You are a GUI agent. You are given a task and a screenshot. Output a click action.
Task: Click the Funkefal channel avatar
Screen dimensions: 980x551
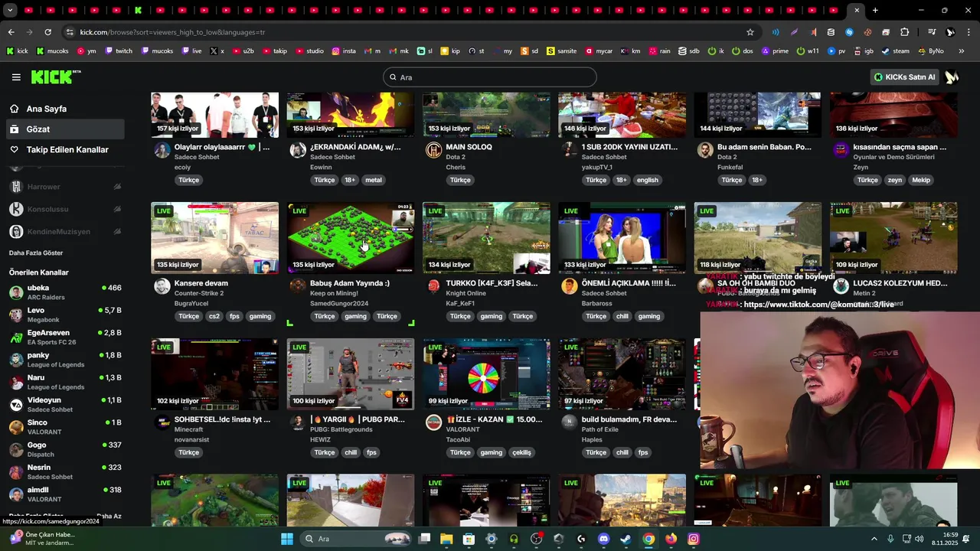click(x=705, y=150)
